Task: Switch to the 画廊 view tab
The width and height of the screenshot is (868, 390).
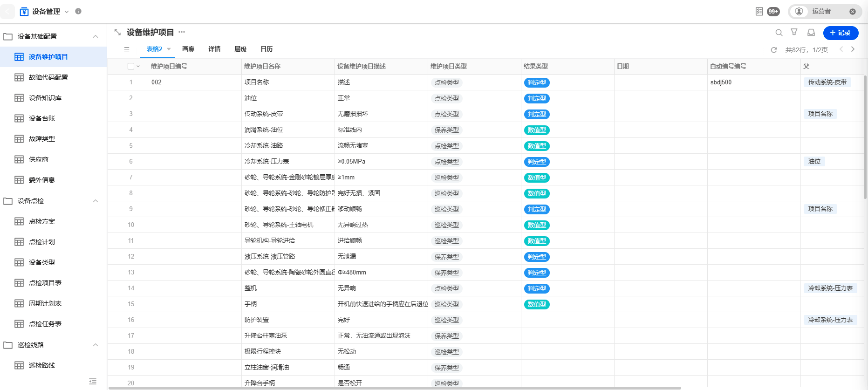Action: pos(188,49)
